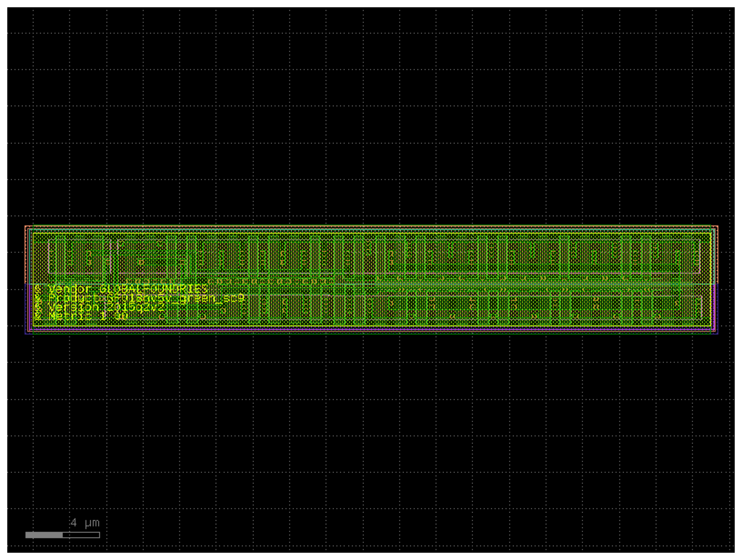This screenshot has height=560, width=742.
Task: Click the Vendor GLOBALFOUNDRIES text label
Action: tap(121, 289)
